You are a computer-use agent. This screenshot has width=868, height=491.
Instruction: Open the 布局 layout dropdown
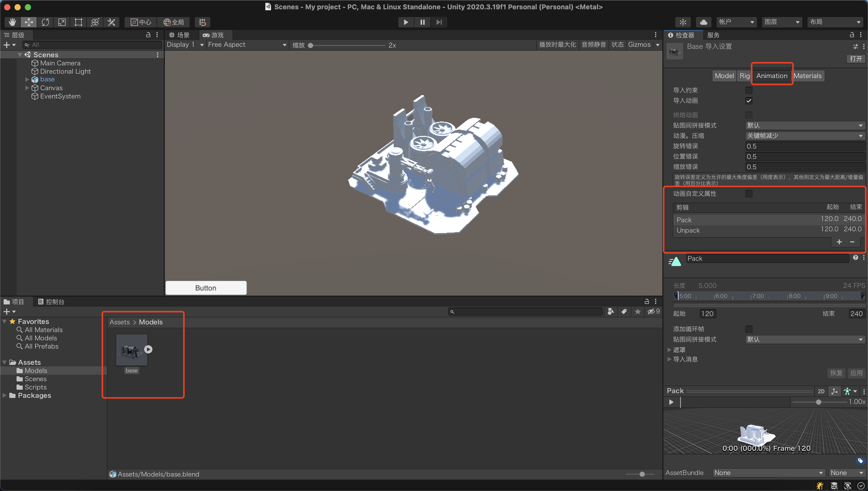835,22
